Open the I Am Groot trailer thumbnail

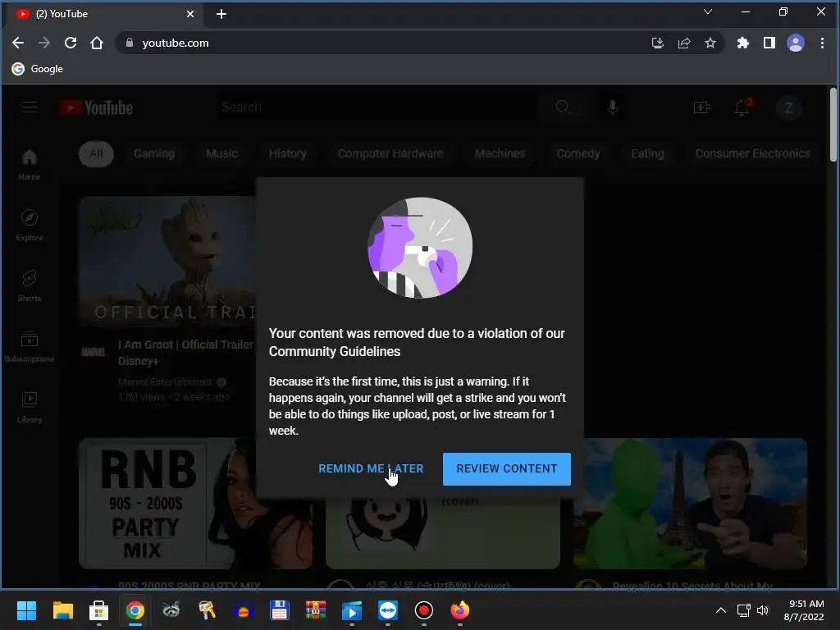167,262
